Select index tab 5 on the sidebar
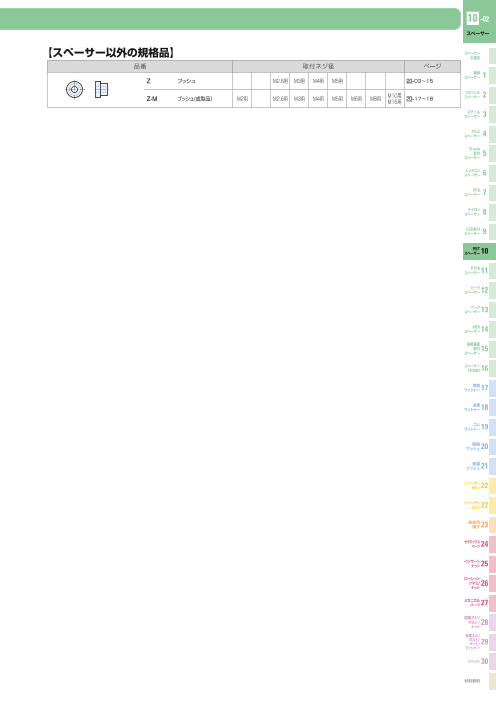 [479, 153]
